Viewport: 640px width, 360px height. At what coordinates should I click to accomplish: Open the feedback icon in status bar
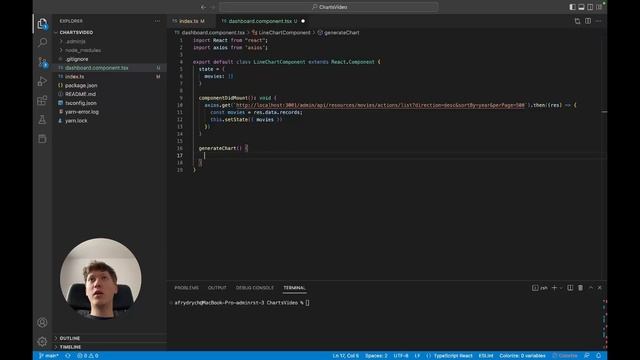[x=587, y=356]
